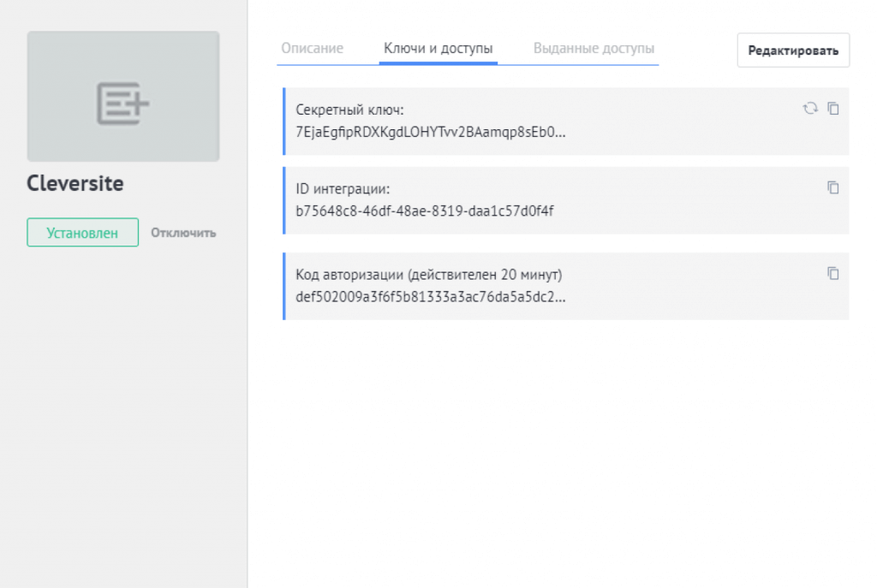Click the Установлен status button
Screen dimensions: 877x588
click(83, 233)
